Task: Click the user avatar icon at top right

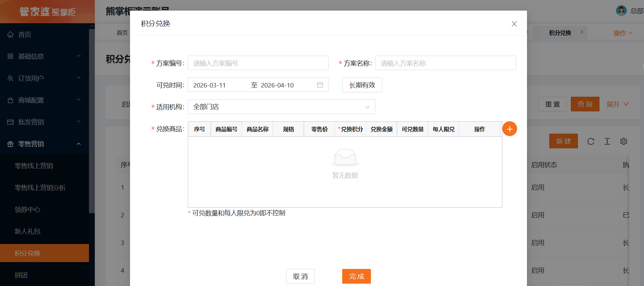Action: pyautogui.click(x=621, y=11)
